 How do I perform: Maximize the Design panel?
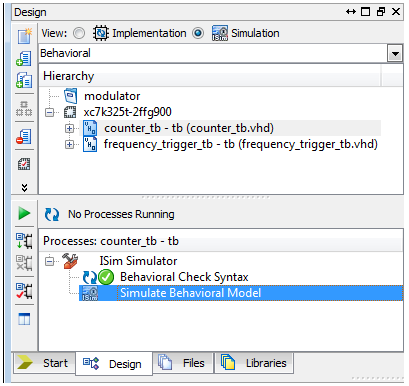click(366, 12)
